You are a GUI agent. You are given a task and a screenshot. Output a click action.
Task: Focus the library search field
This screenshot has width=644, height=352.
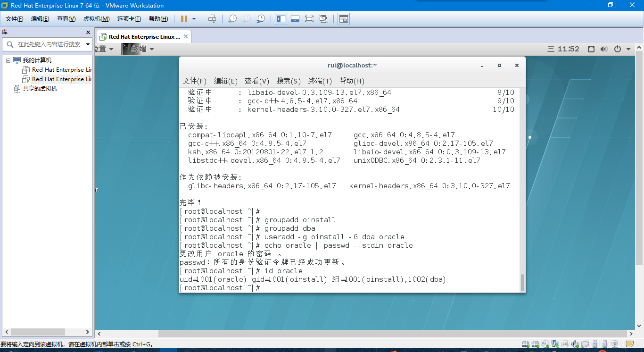point(46,44)
